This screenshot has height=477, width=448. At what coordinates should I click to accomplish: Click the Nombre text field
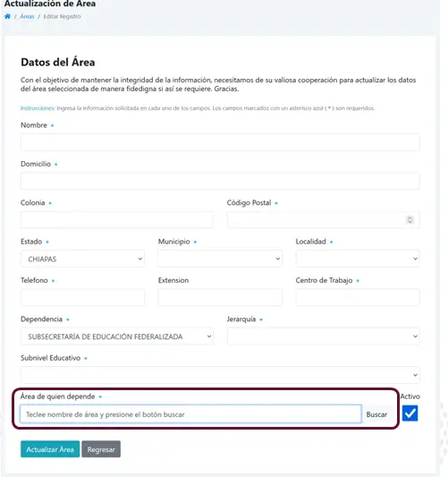tap(220, 142)
